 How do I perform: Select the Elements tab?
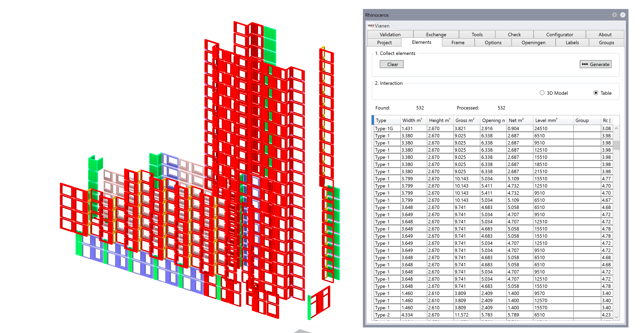coord(422,42)
